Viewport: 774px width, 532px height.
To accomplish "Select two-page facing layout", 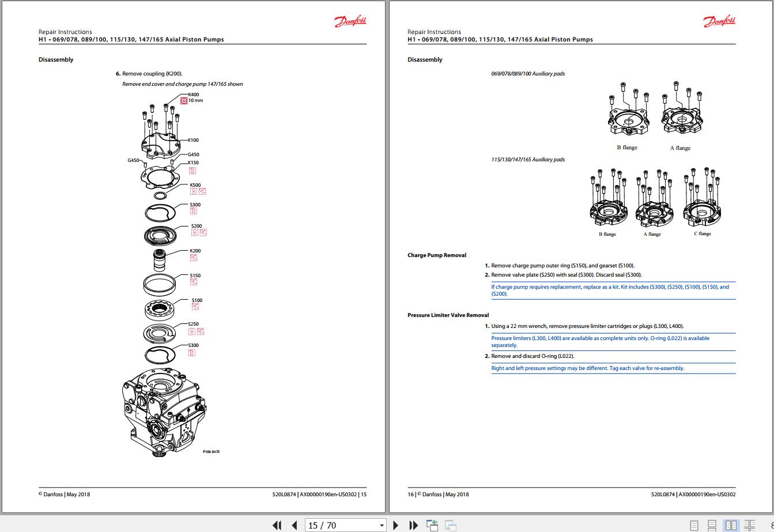I will tap(731, 526).
